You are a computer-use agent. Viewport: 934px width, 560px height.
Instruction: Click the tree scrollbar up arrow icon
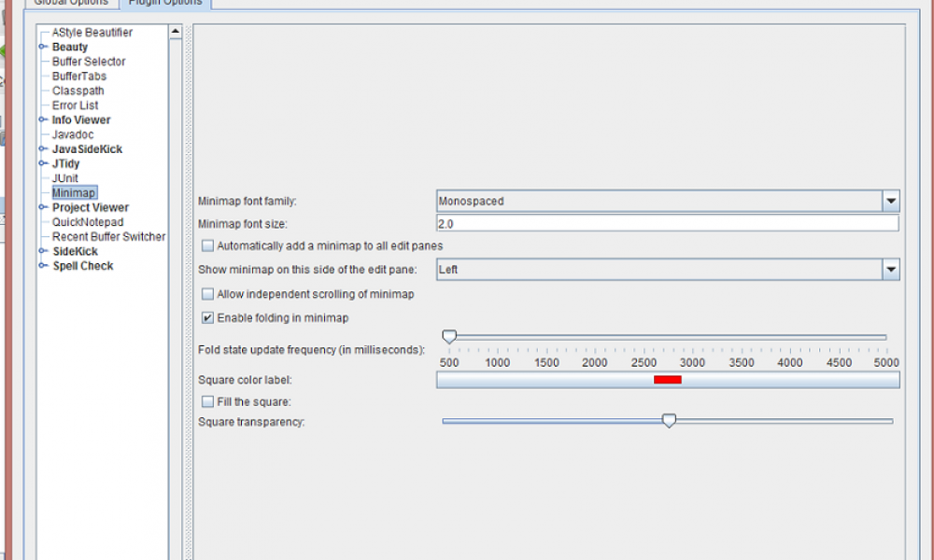tap(174, 33)
